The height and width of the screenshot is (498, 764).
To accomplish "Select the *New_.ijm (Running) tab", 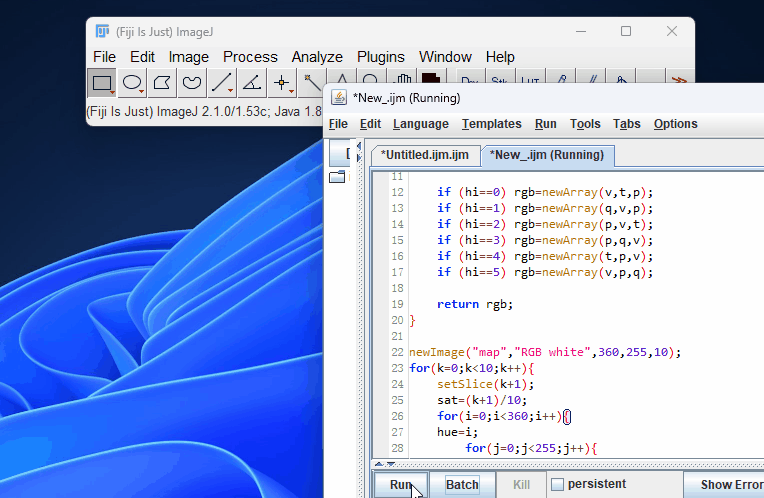I will click(x=547, y=155).
